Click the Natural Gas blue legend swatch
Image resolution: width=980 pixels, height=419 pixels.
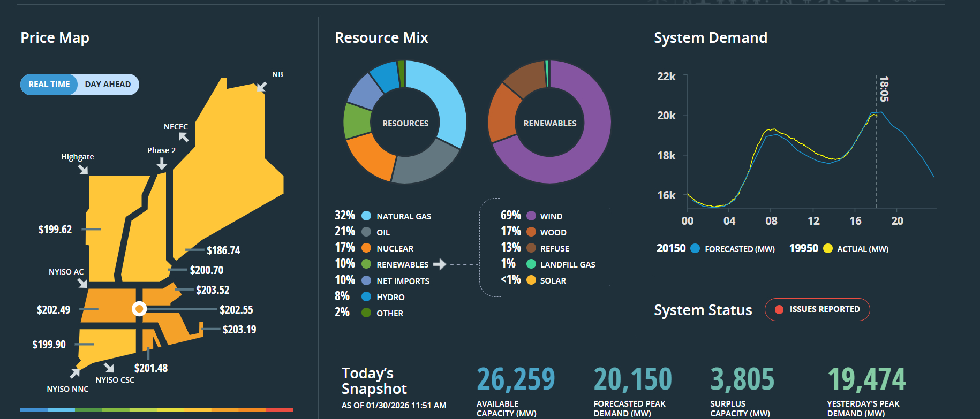click(366, 216)
